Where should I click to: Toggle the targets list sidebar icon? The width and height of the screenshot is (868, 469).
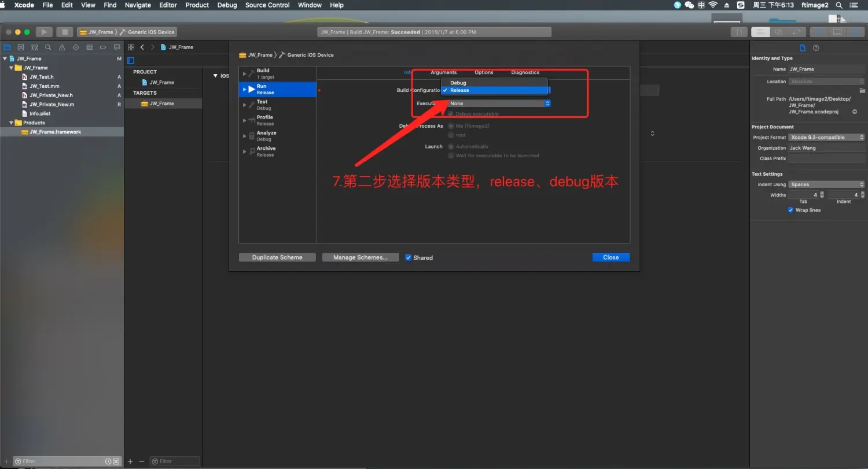(131, 61)
